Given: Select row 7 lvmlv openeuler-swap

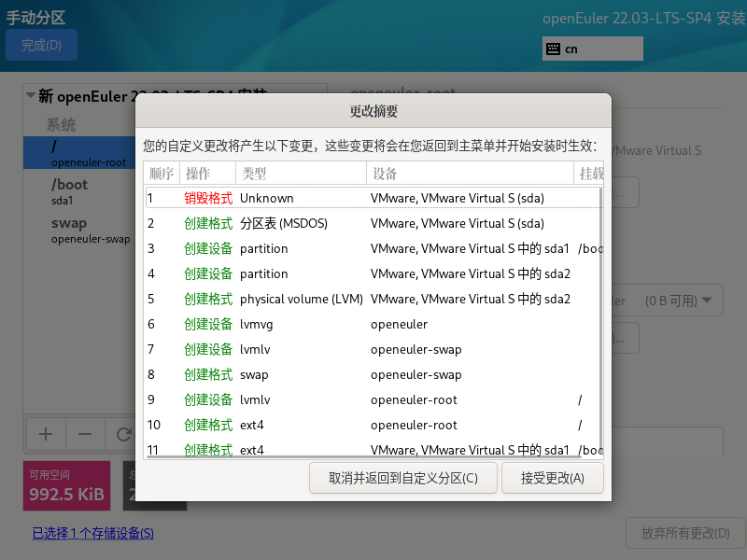Looking at the screenshot, I should click(372, 349).
